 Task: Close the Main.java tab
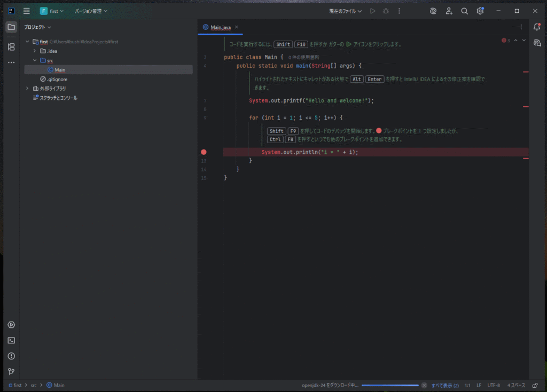pos(237,27)
